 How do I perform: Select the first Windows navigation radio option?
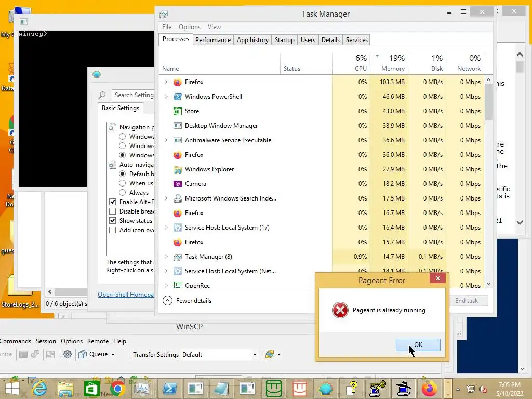click(123, 137)
